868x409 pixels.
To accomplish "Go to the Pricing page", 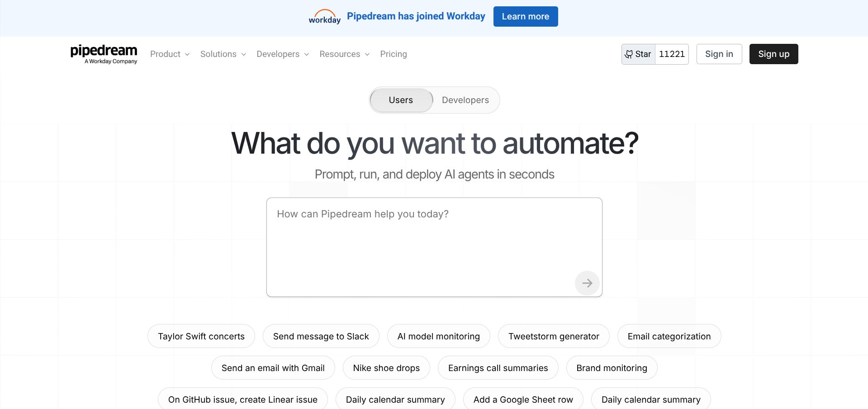I will coord(393,54).
